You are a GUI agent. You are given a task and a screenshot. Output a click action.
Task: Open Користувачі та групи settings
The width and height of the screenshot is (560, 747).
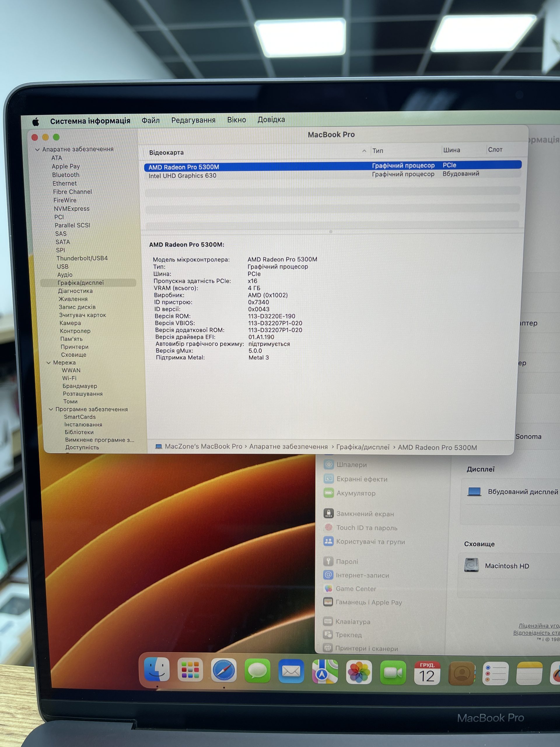tap(370, 541)
